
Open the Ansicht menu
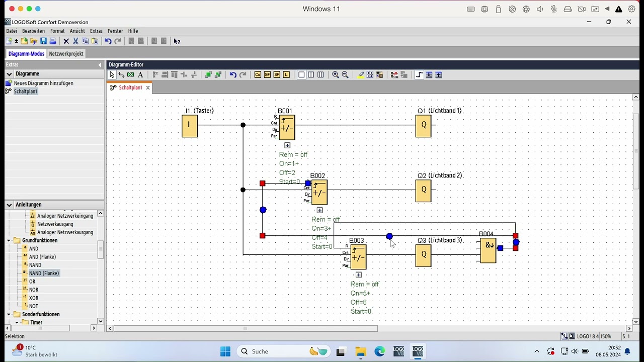click(77, 31)
